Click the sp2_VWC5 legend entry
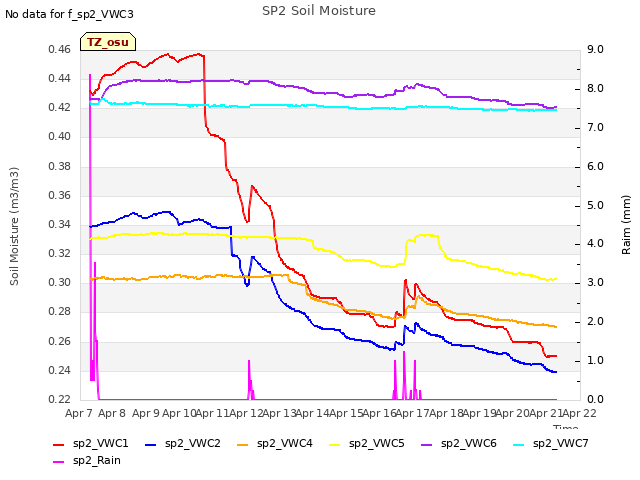The image size is (640, 480). click(x=367, y=444)
